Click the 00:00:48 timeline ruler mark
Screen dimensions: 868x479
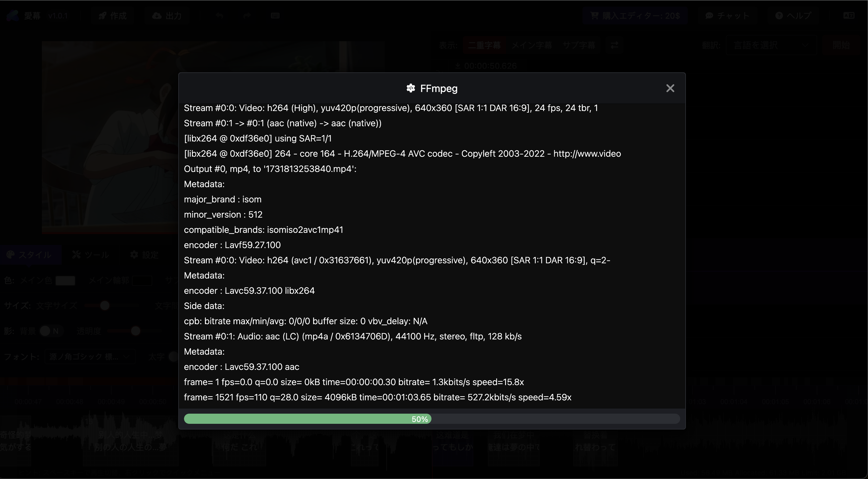pos(69,402)
